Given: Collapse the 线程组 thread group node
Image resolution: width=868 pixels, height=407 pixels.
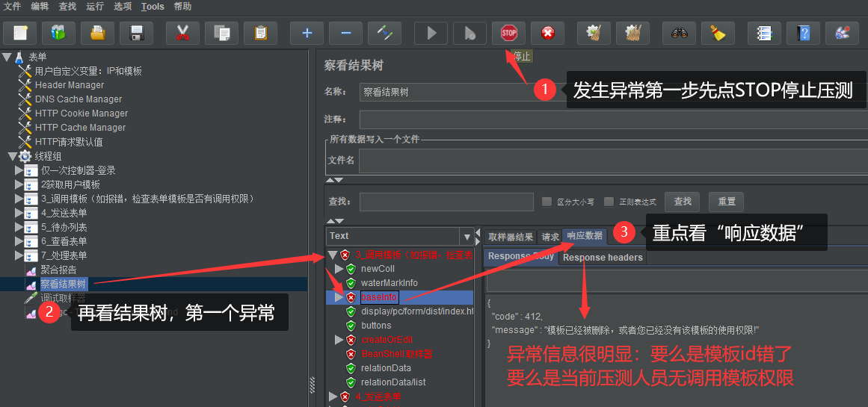Looking at the screenshot, I should [x=12, y=156].
